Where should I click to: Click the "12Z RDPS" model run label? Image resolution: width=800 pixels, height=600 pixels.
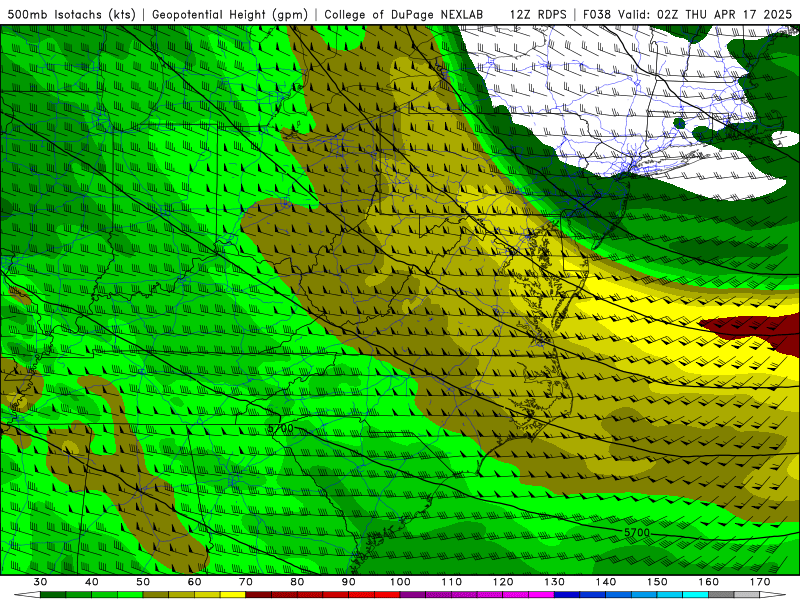pos(538,15)
